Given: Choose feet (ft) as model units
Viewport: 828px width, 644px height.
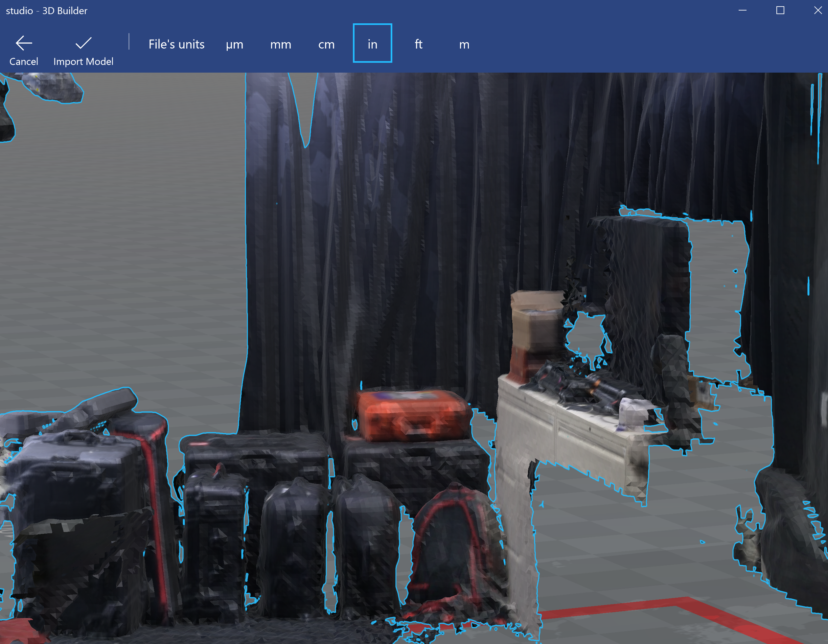Looking at the screenshot, I should pyautogui.click(x=418, y=44).
